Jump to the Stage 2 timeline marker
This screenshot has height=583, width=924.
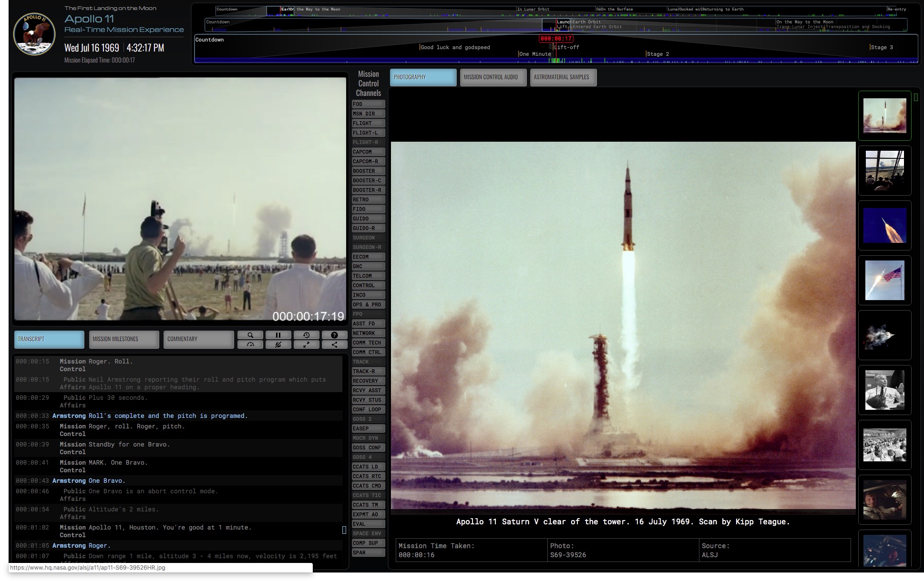tap(658, 54)
